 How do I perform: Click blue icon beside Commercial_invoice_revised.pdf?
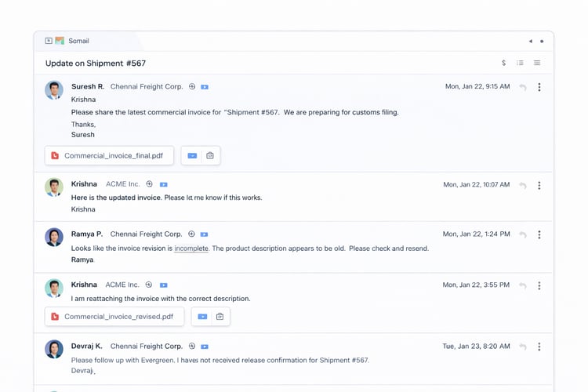202,317
